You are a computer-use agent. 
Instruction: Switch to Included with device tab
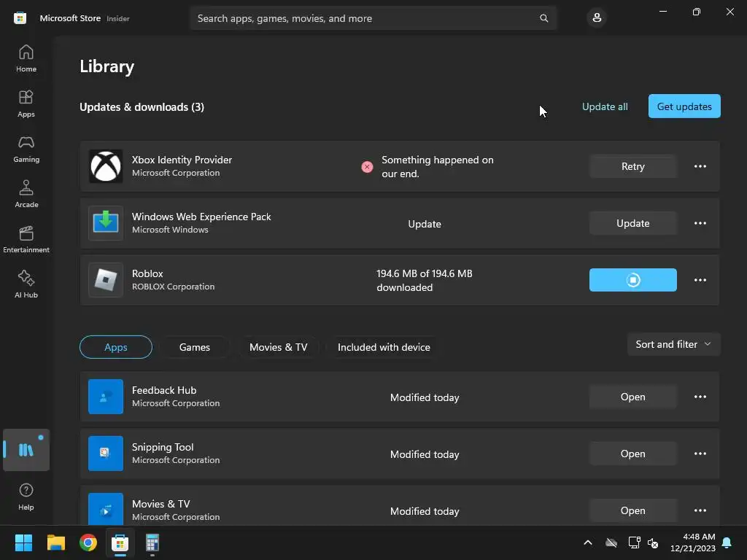coord(384,347)
